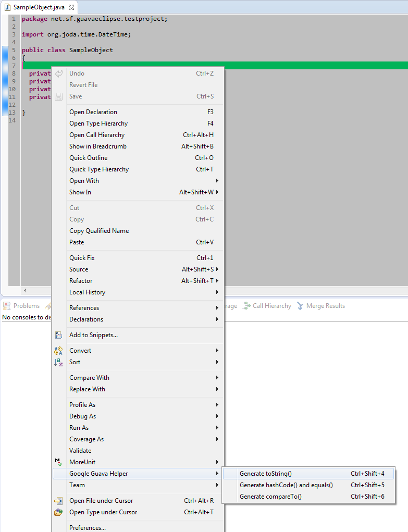Expand the Debug As submenu
Screen dimensions: 408x532
pos(138,416)
